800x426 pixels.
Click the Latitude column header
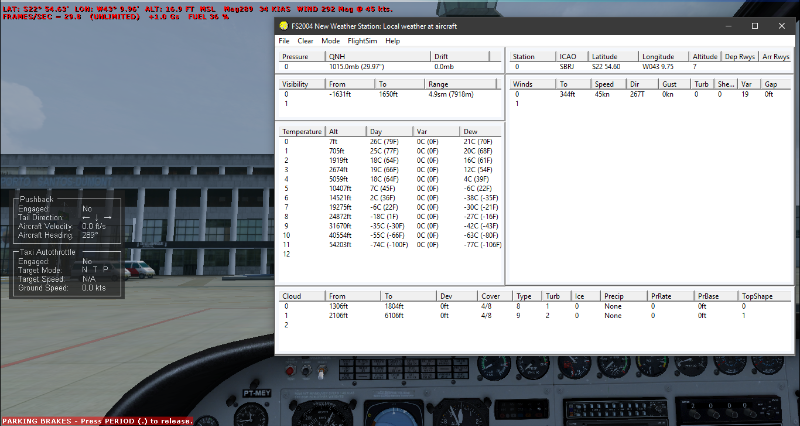613,57
